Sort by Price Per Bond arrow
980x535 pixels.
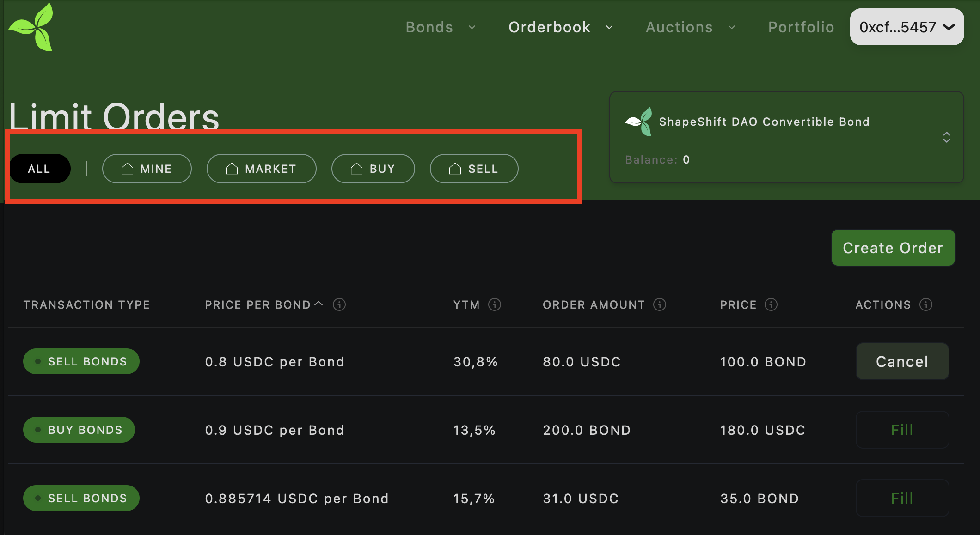318,304
